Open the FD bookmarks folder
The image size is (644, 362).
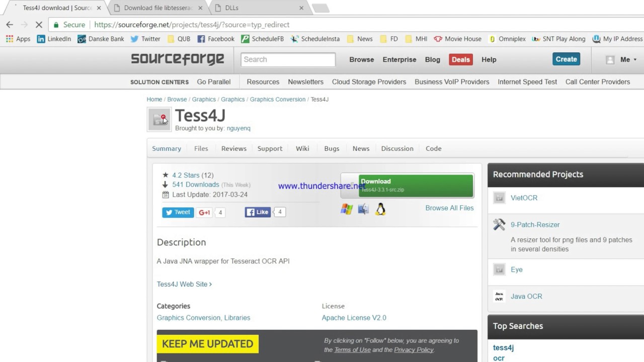click(389, 39)
